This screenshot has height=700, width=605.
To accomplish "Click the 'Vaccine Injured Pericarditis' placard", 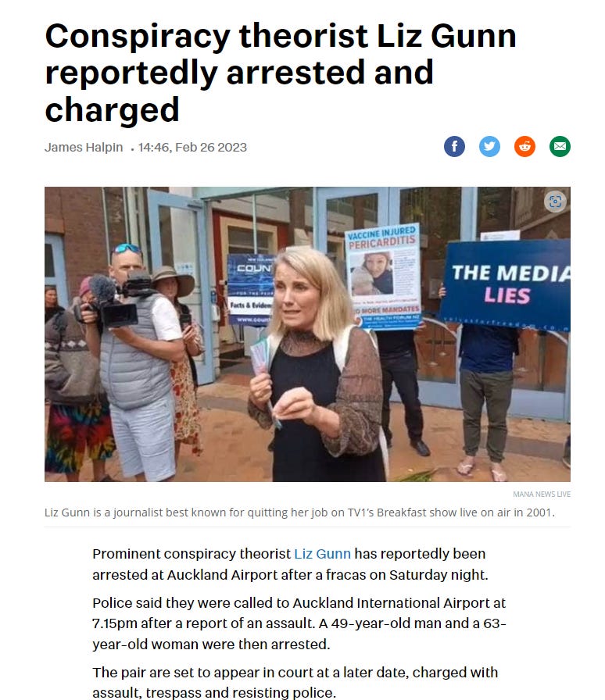I will (x=383, y=277).
